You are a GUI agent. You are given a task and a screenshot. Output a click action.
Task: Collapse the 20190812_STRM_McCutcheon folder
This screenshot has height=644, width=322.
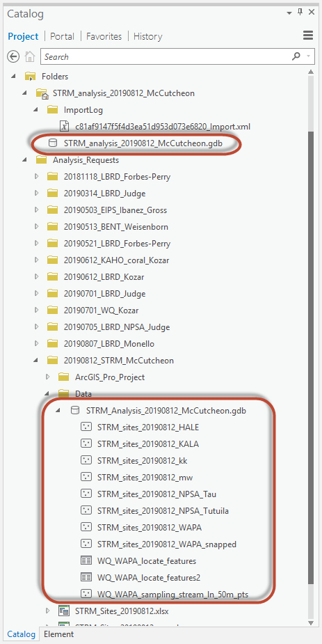(35, 361)
